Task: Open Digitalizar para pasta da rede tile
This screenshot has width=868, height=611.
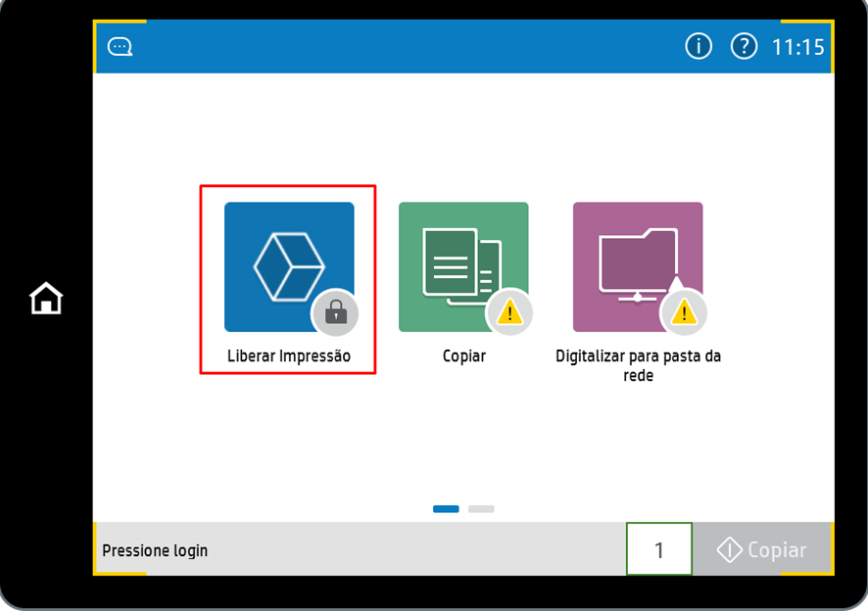Action: pos(638,267)
